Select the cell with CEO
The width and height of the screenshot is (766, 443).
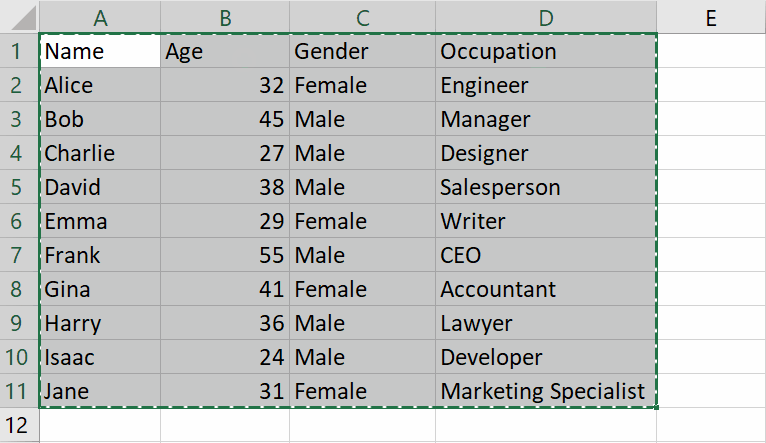546,255
